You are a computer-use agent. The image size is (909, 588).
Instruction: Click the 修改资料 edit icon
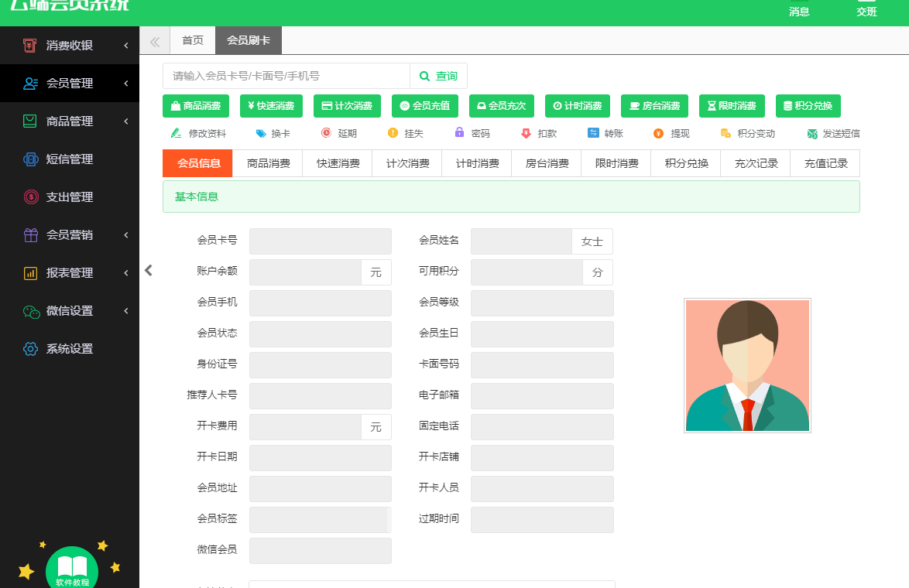[177, 133]
